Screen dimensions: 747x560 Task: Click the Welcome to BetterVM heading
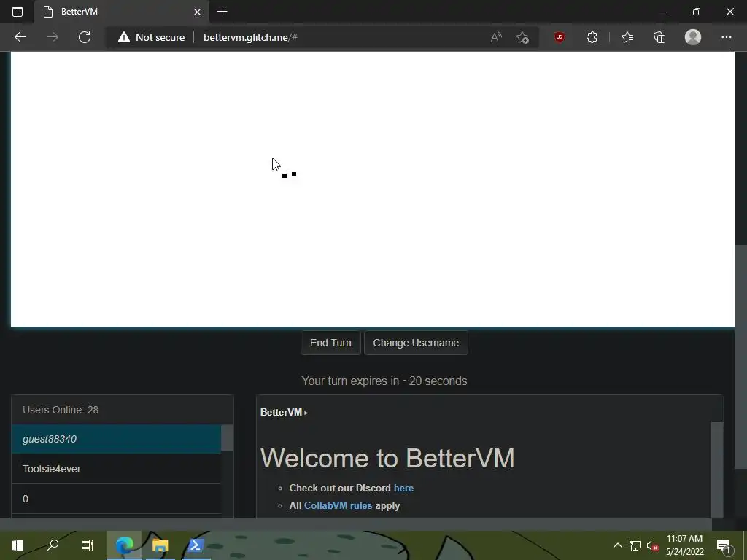(387, 459)
